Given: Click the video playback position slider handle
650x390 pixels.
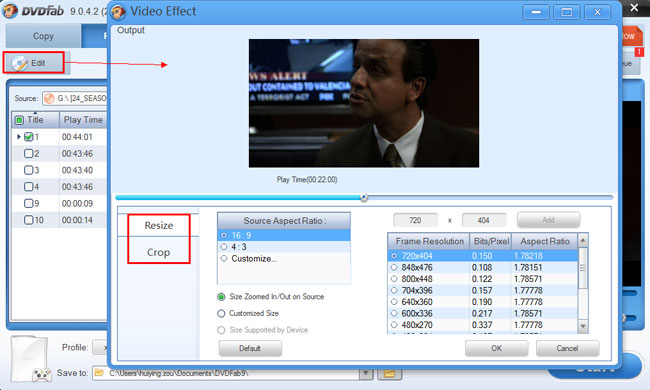Looking at the screenshot, I should [x=364, y=198].
